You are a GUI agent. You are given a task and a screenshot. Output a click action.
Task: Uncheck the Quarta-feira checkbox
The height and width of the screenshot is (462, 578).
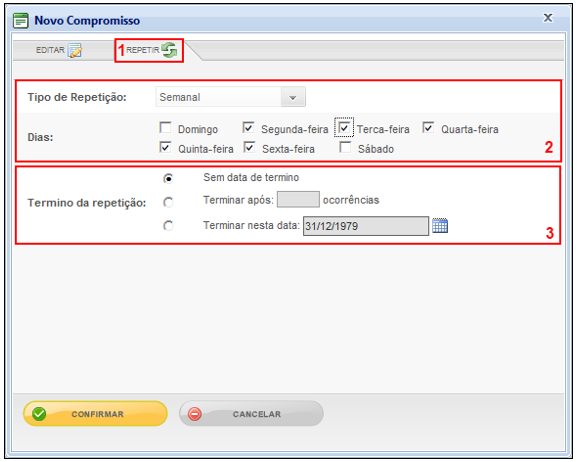(428, 128)
